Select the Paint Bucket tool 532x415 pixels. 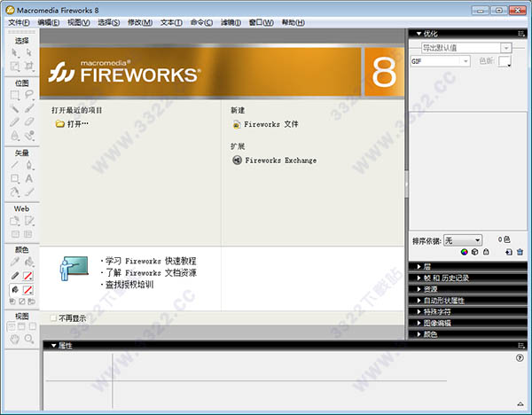[x=29, y=262]
